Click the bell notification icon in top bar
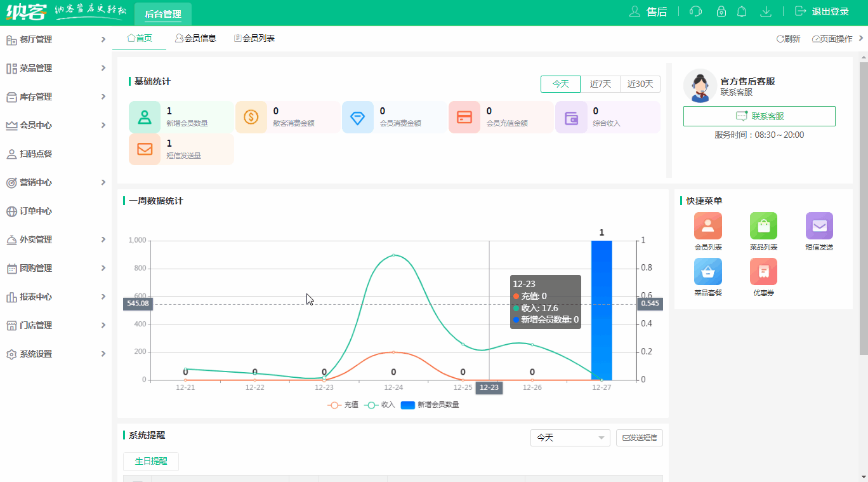This screenshot has height=482, width=868. click(x=741, y=11)
